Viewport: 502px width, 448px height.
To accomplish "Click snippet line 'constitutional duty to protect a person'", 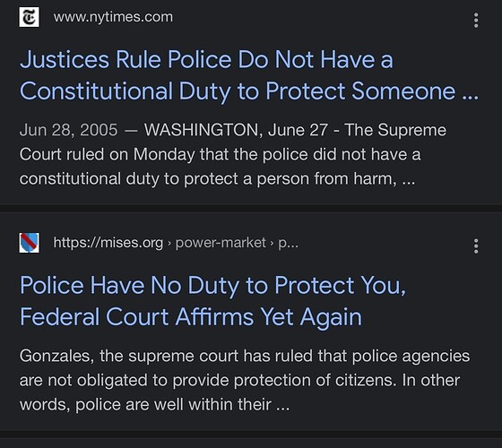I will (x=217, y=178).
